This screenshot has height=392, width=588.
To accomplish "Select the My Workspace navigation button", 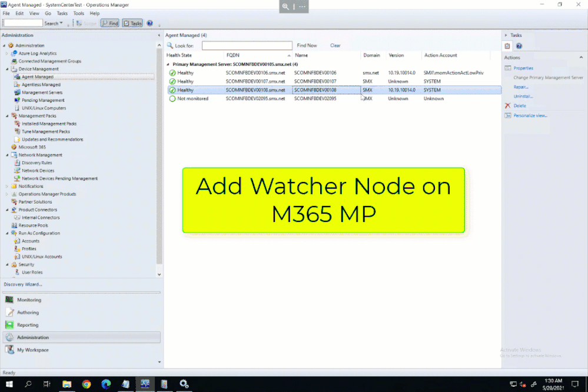I will pos(82,350).
